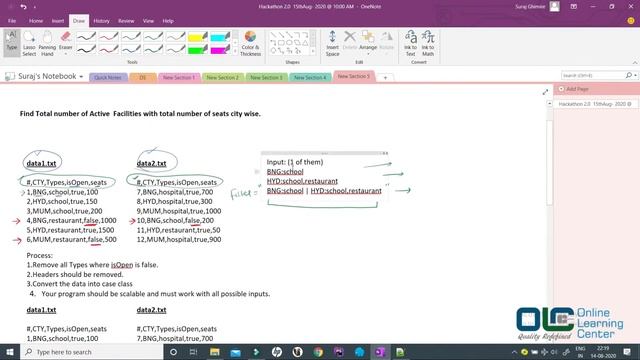Open Cortana circle on taskbar
The height and width of the screenshot is (360, 640).
click(x=173, y=352)
